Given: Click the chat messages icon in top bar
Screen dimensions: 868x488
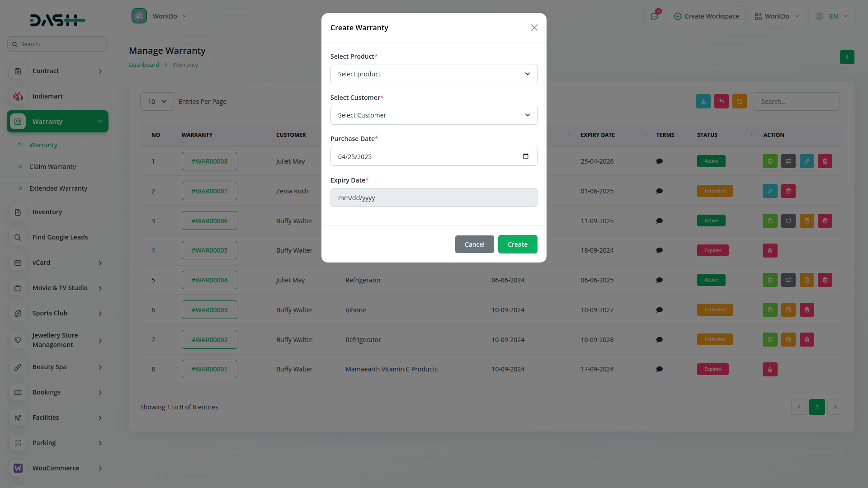Looking at the screenshot, I should tap(654, 16).
